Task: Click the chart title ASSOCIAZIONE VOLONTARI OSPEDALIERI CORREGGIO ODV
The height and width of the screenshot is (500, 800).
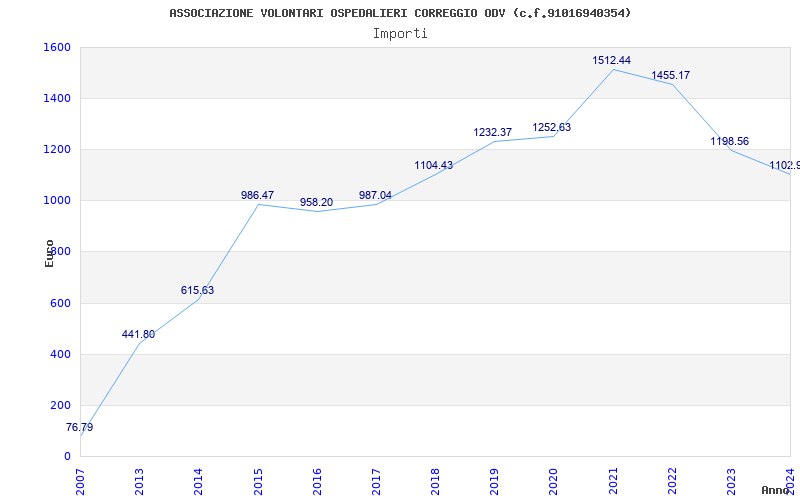Action: [400, 13]
